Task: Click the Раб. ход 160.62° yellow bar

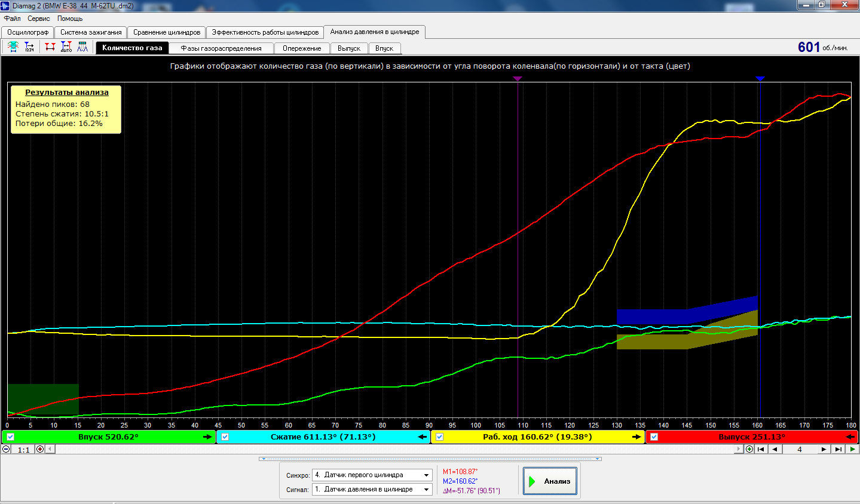Action: (x=537, y=437)
